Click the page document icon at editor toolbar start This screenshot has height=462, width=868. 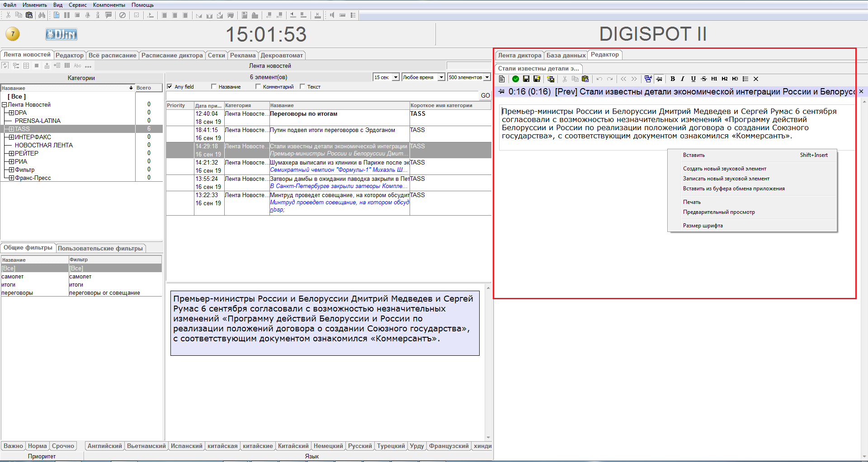point(502,79)
